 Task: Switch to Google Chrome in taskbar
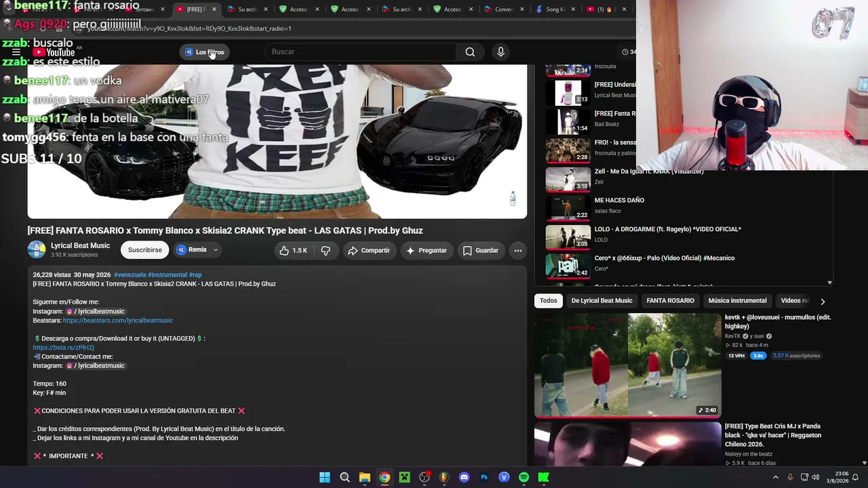(x=384, y=477)
